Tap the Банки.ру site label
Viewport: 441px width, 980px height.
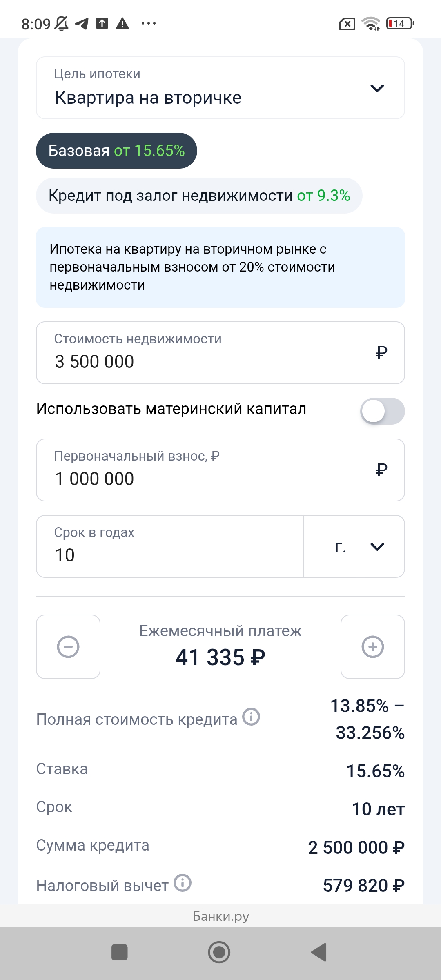tap(220, 916)
